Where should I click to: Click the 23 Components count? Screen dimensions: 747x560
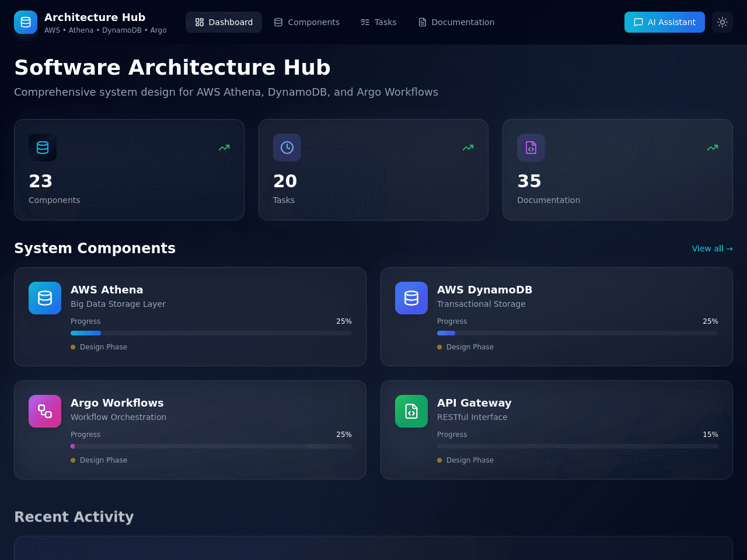click(x=41, y=181)
